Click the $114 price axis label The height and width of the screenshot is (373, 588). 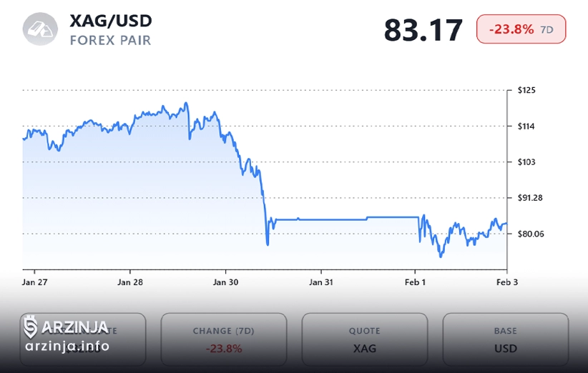click(526, 126)
